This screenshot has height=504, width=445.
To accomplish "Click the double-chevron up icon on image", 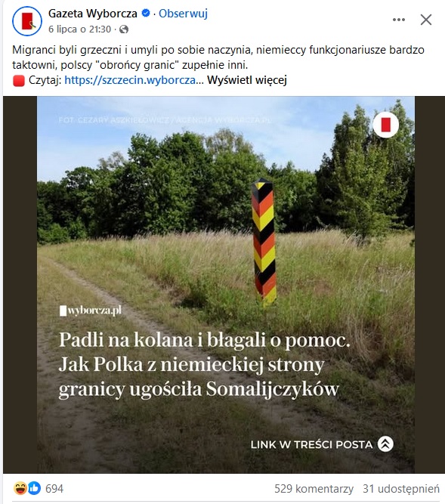I will (385, 444).
